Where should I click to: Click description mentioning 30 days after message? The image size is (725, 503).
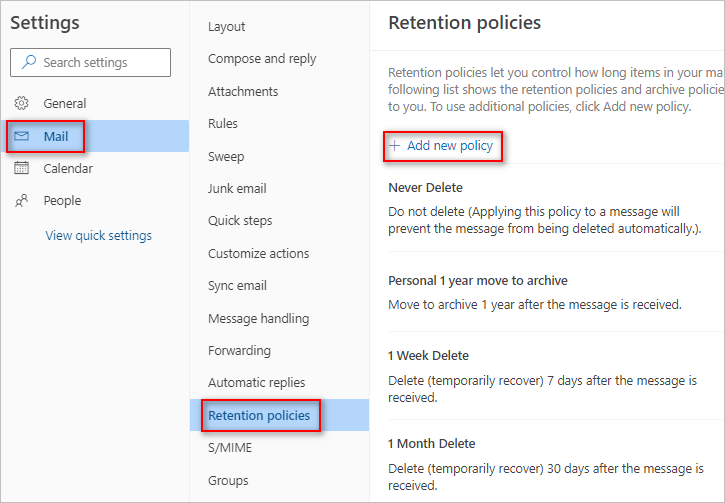click(546, 477)
